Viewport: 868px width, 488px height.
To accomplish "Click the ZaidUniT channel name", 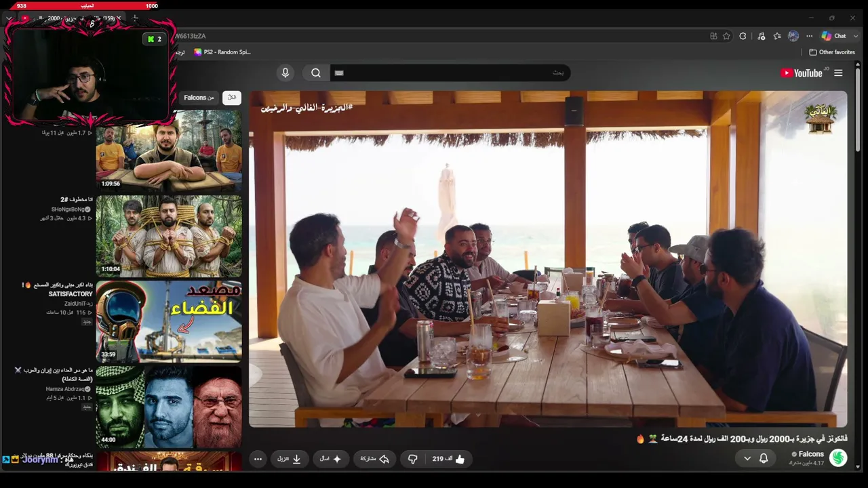I will [x=78, y=304].
